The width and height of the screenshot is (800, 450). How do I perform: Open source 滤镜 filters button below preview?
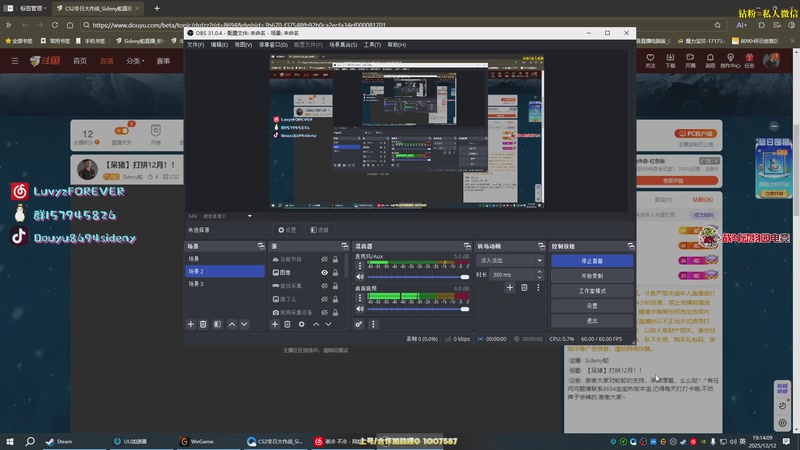(320, 230)
